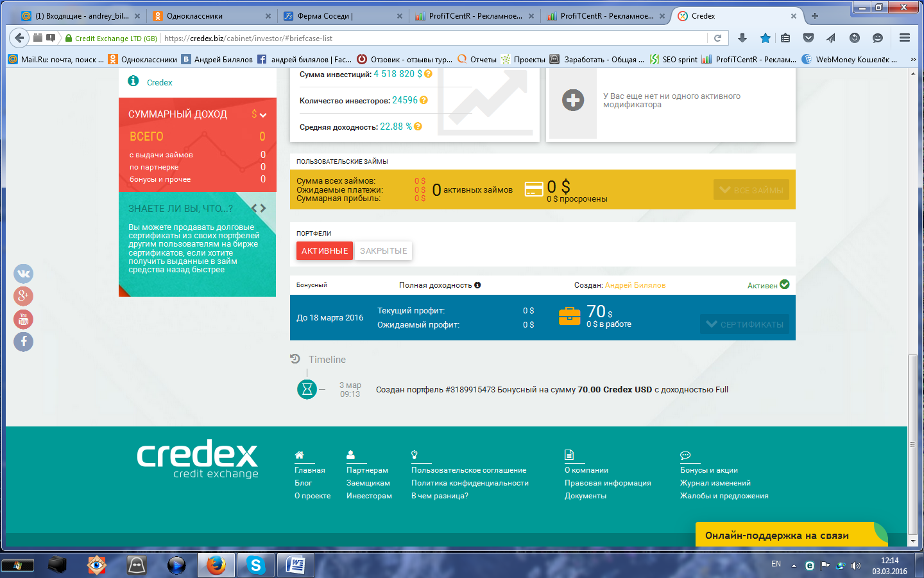Click the investment sum value 4 518 820 $
The width and height of the screenshot is (924, 578).
398,74
